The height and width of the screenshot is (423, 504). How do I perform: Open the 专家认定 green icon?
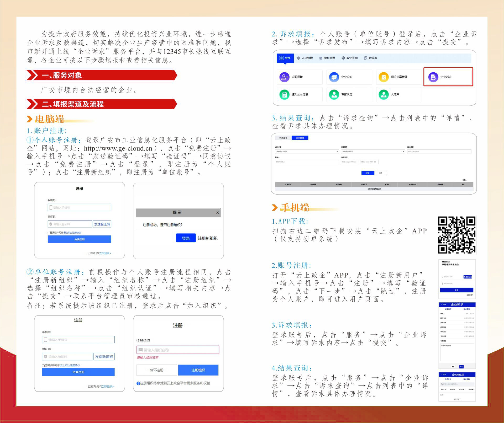[334, 94]
